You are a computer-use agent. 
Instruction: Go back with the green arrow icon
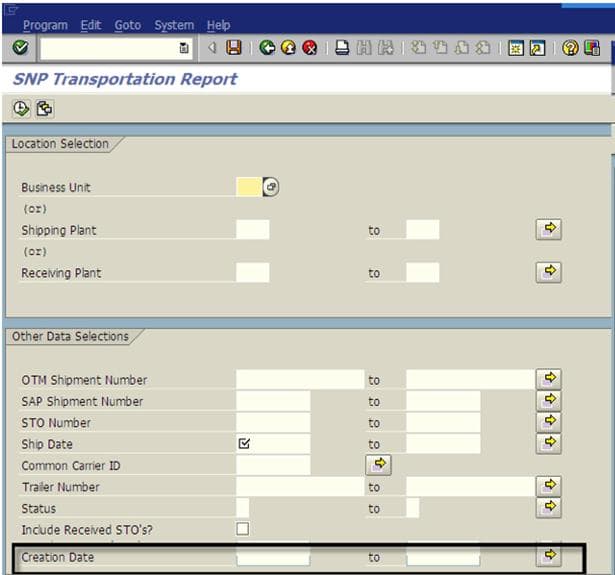(x=267, y=48)
